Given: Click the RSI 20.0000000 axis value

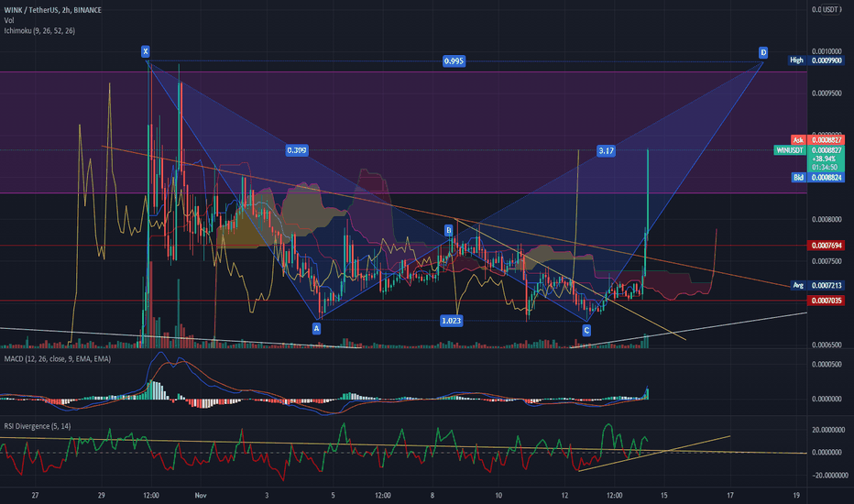Looking at the screenshot, I should pyautogui.click(x=829, y=430).
